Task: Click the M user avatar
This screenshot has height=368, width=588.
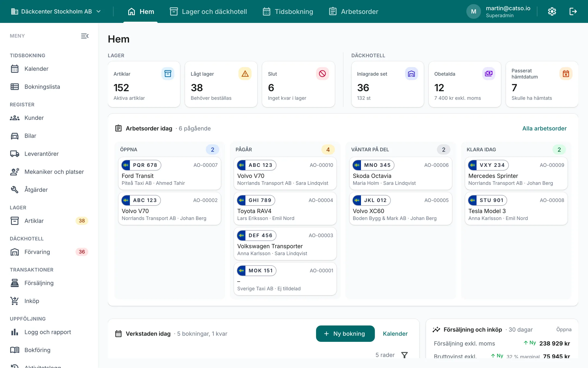Action: pos(474,11)
